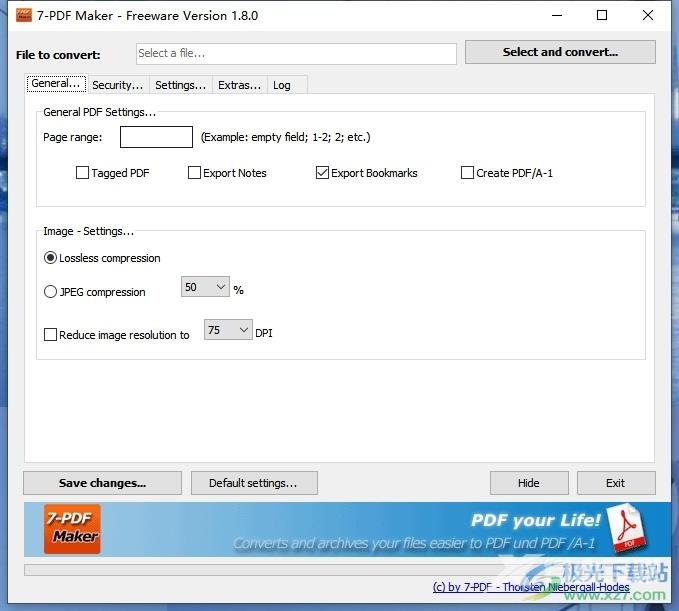
Task: Close the 7-PDF Maker window
Action: click(648, 16)
